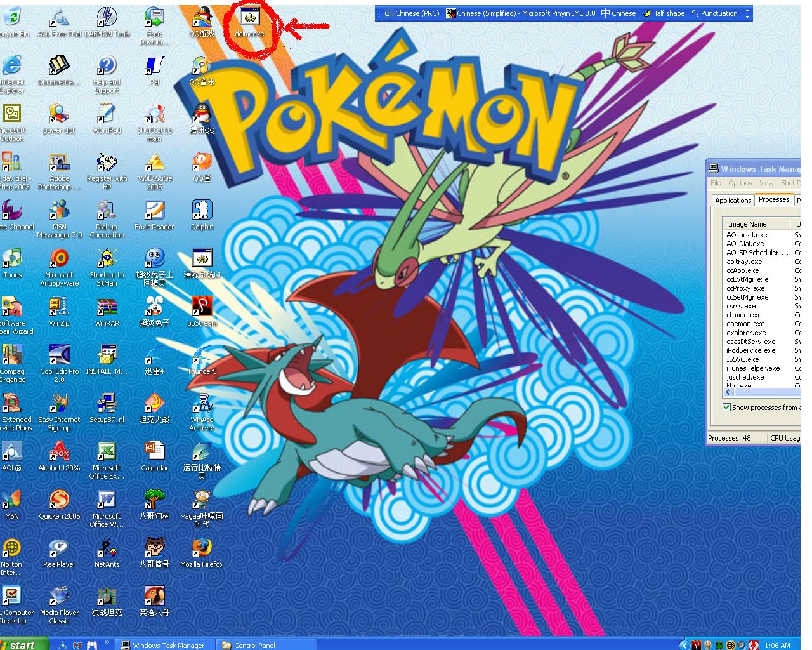
Task: Toggle the 中 Chinese input mode button
Action: [618, 13]
